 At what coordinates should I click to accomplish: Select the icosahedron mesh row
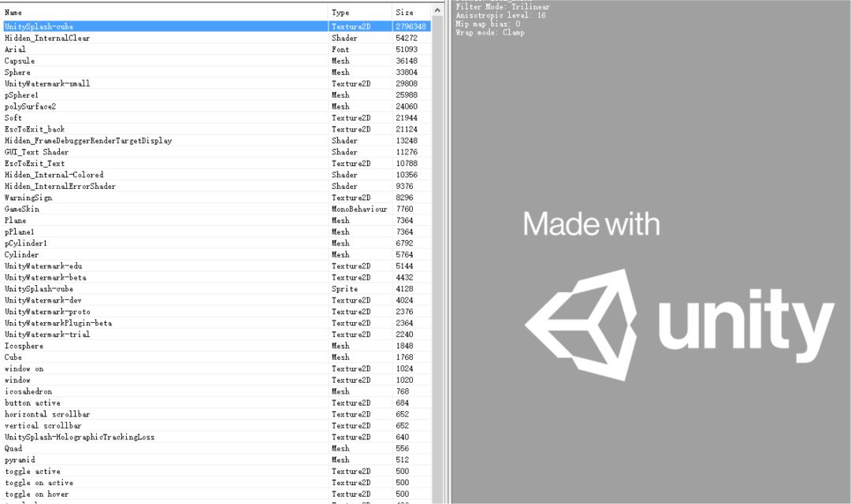[x=217, y=391]
